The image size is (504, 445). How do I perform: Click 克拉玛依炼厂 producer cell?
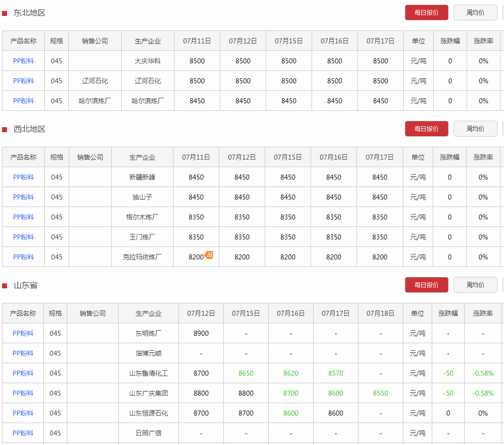143,257
